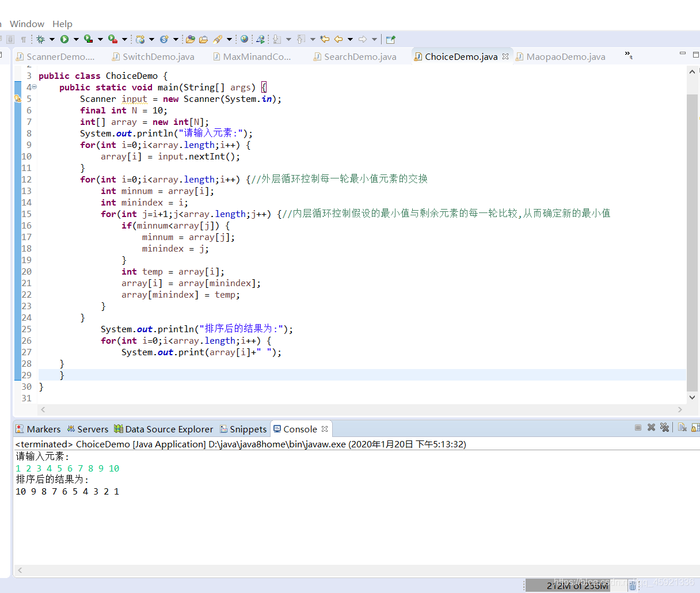This screenshot has width=700, height=593.
Task: Open the Back history dropdown arrow
Action: tap(350, 39)
